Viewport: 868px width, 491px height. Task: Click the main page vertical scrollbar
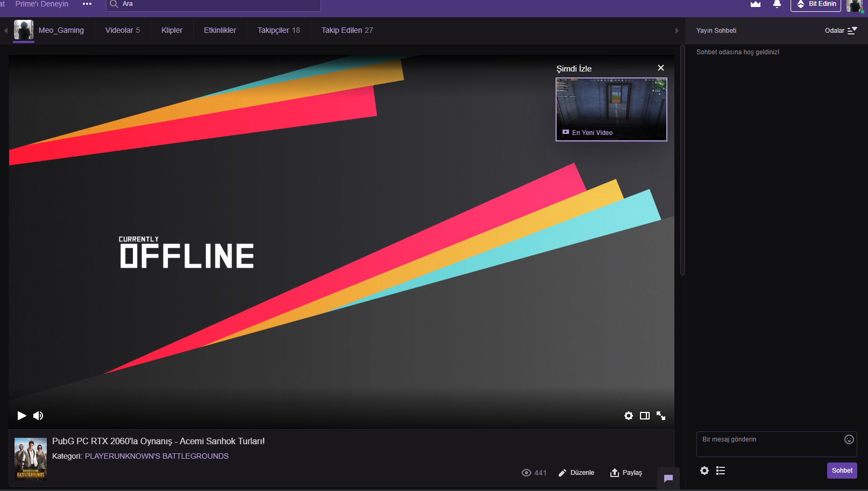pos(682,160)
